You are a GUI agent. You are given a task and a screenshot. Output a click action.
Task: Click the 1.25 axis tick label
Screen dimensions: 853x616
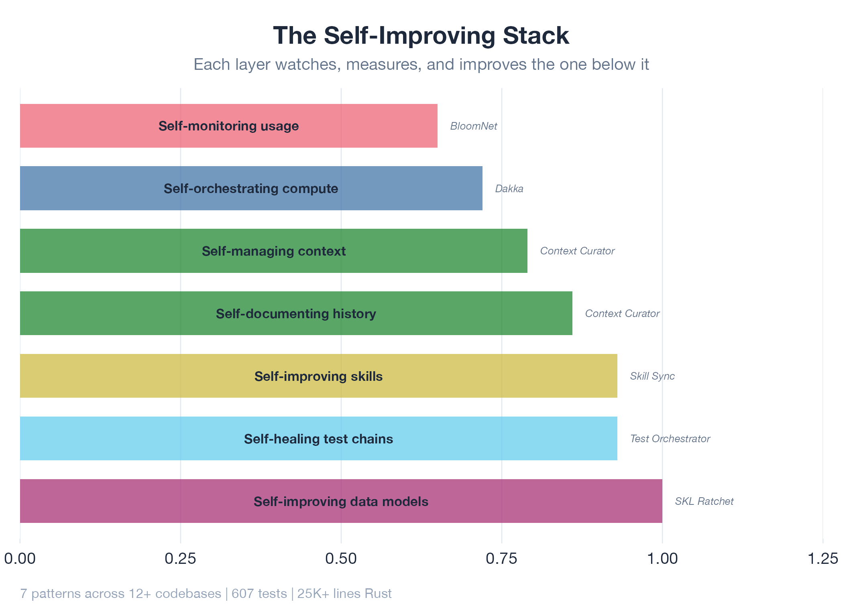click(823, 559)
